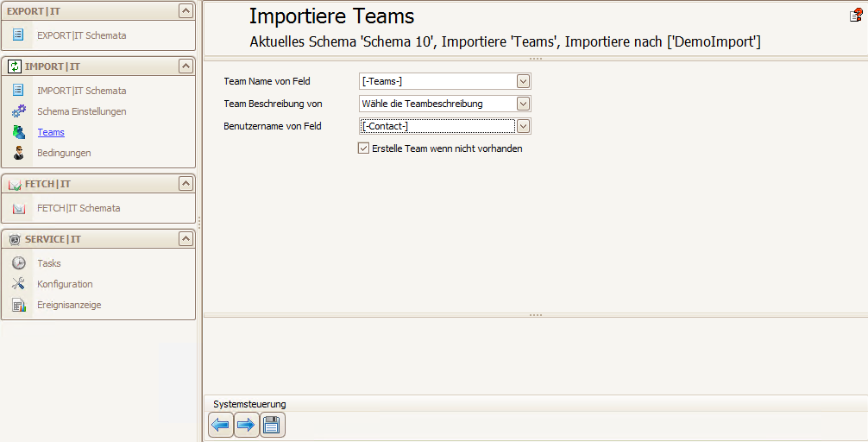
Task: Open the Teams link in sidebar
Action: [x=51, y=132]
